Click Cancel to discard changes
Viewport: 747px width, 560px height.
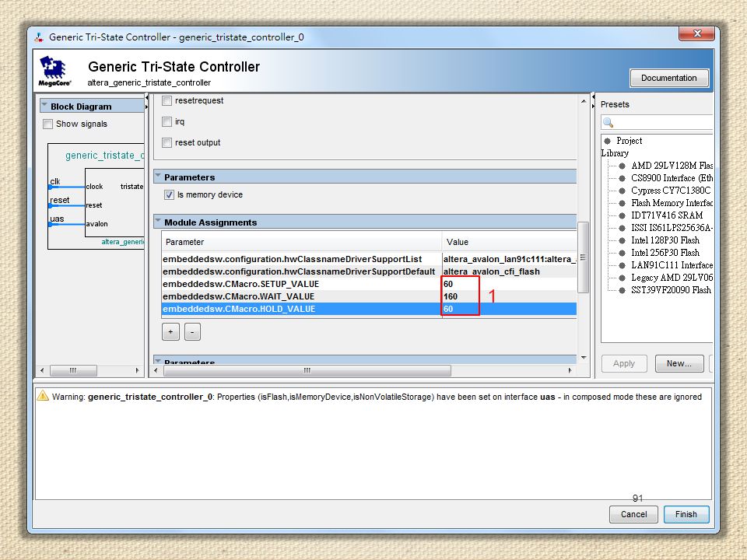pos(633,514)
